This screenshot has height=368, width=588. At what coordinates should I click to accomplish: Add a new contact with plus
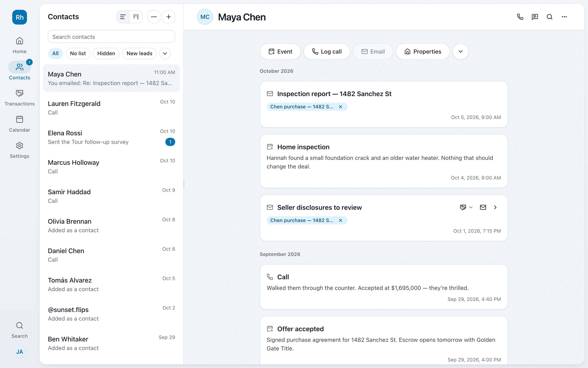(x=169, y=17)
